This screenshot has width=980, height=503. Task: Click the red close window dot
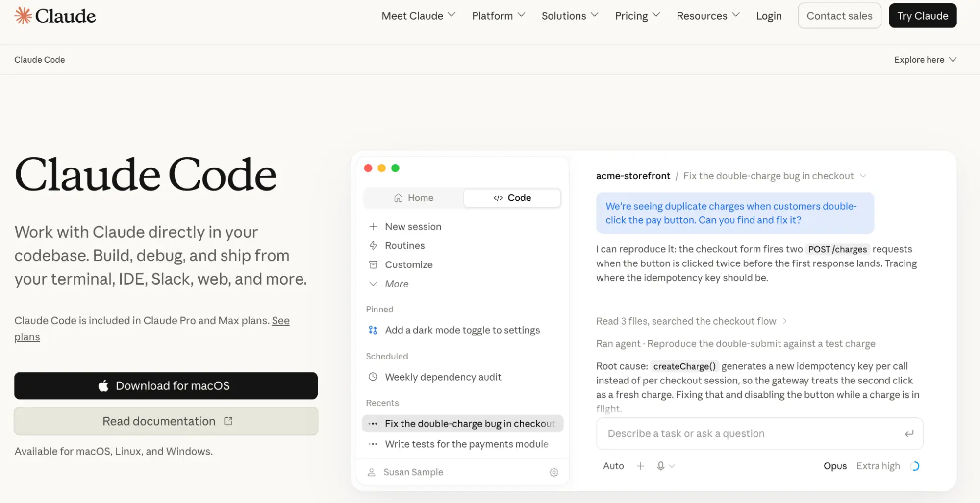pos(368,168)
